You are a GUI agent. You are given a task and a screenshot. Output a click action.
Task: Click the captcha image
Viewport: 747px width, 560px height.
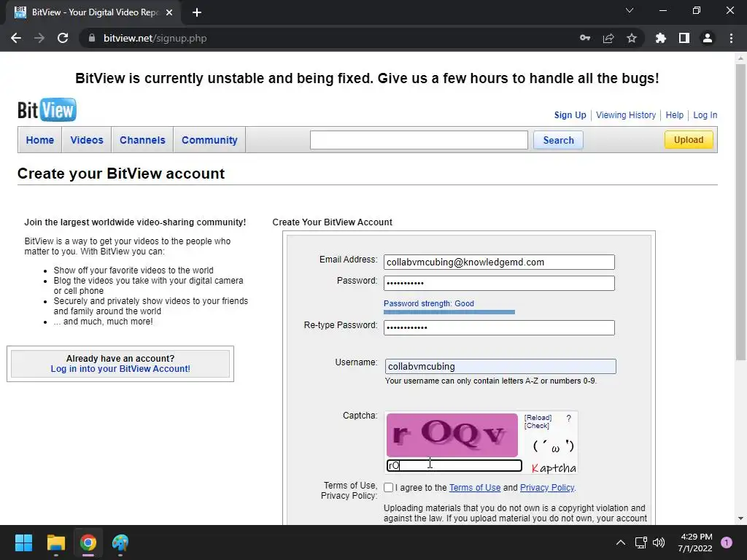point(452,435)
